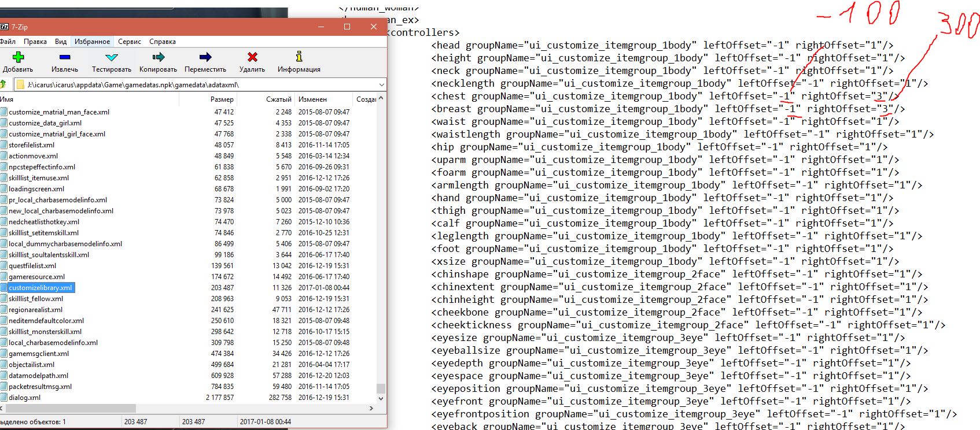
Task: Click the horizontal scrollbar right arrow
Action: pos(371,408)
